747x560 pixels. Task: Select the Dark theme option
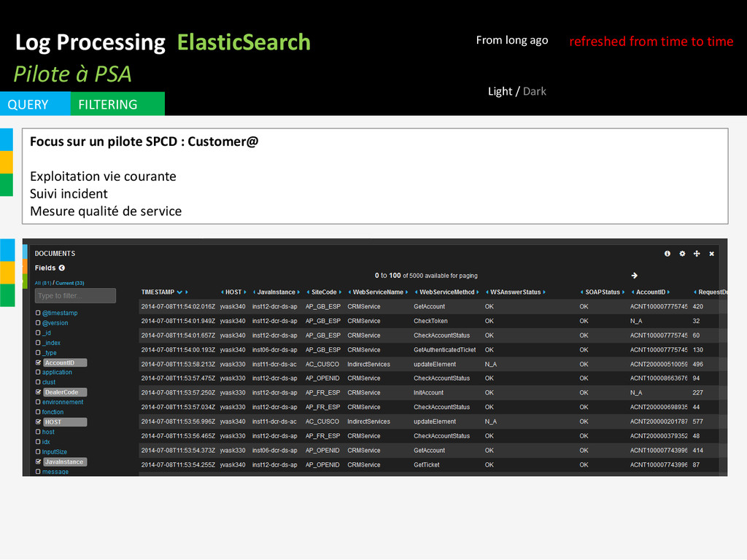tap(535, 91)
